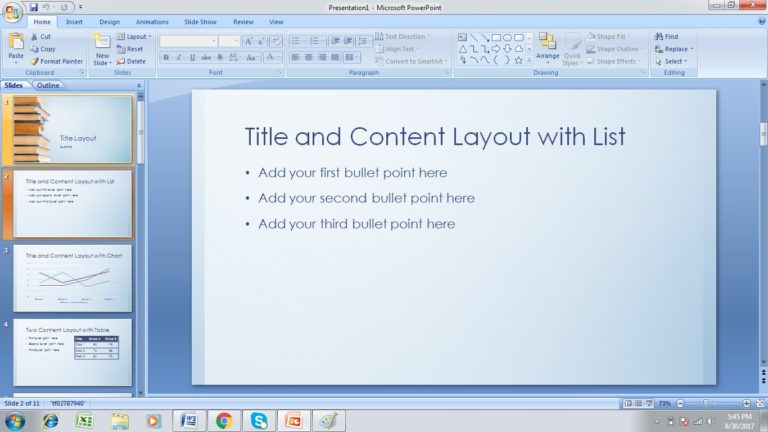Save using the Quick Access floppy icon

(33, 7)
